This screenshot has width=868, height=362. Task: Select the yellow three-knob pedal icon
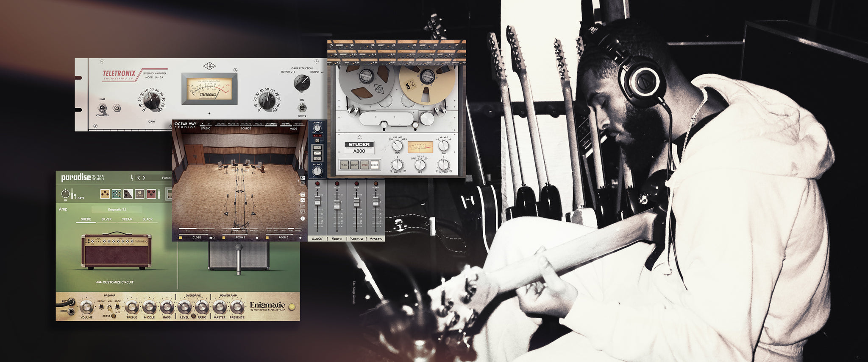pos(105,194)
